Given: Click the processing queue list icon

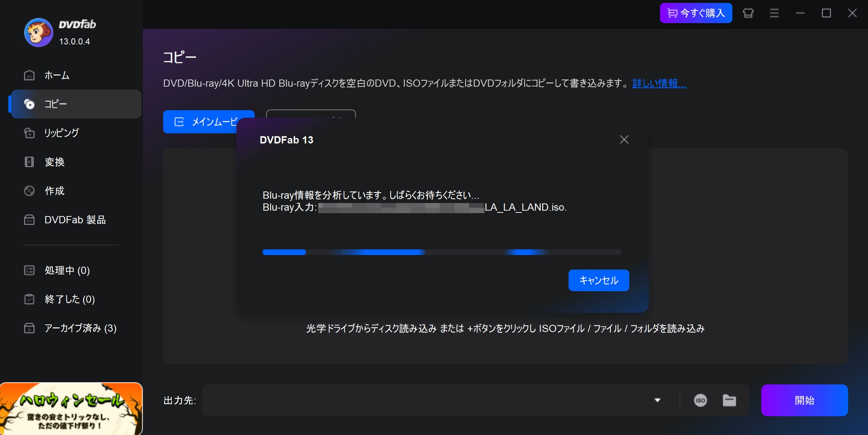Looking at the screenshot, I should click(x=29, y=270).
